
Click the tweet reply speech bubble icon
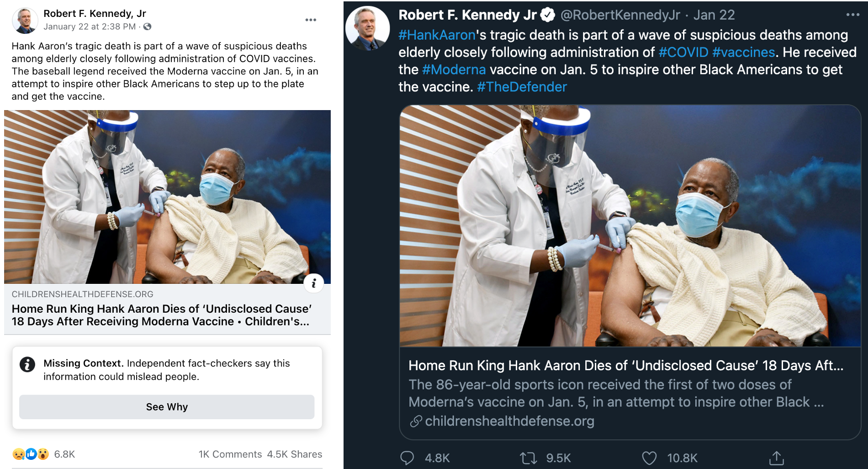pyautogui.click(x=407, y=458)
